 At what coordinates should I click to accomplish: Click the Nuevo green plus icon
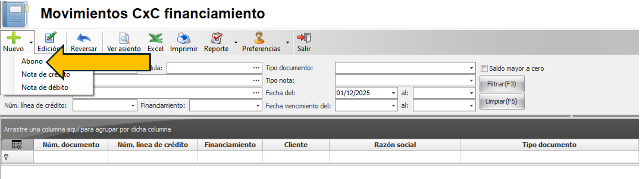click(13, 38)
